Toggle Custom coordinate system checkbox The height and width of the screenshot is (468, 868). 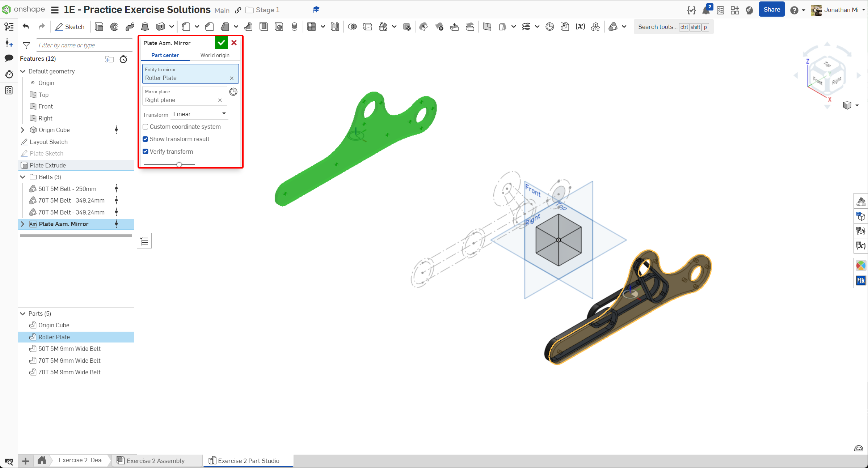click(x=146, y=127)
